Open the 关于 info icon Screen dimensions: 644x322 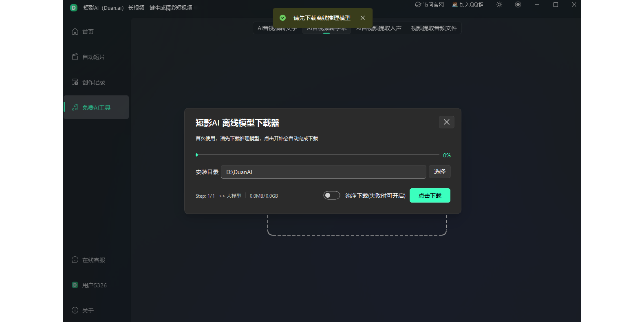[x=75, y=310]
